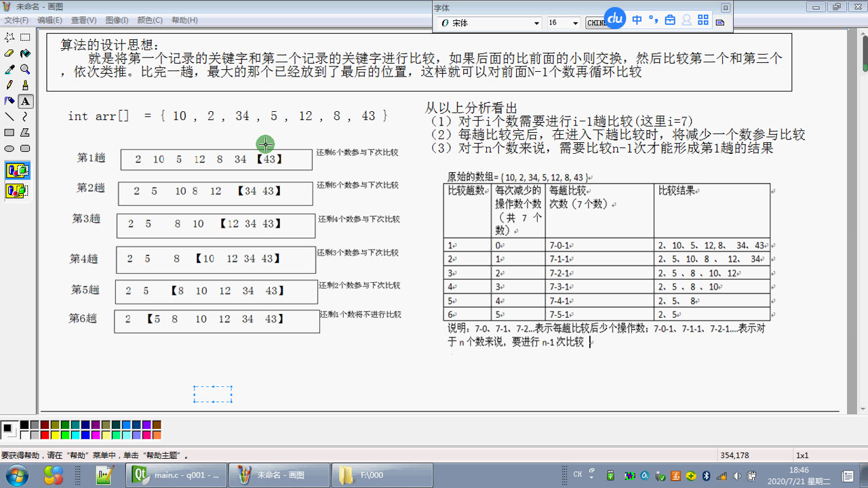Click the vertical text icon in font bar
This screenshot has height=488, width=868.
point(720,22)
